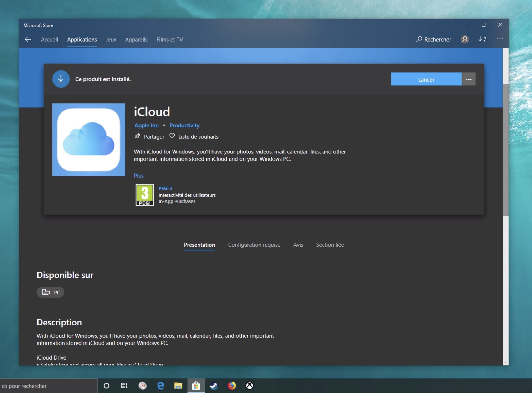Launch Xbox app from the taskbar

click(x=250, y=386)
